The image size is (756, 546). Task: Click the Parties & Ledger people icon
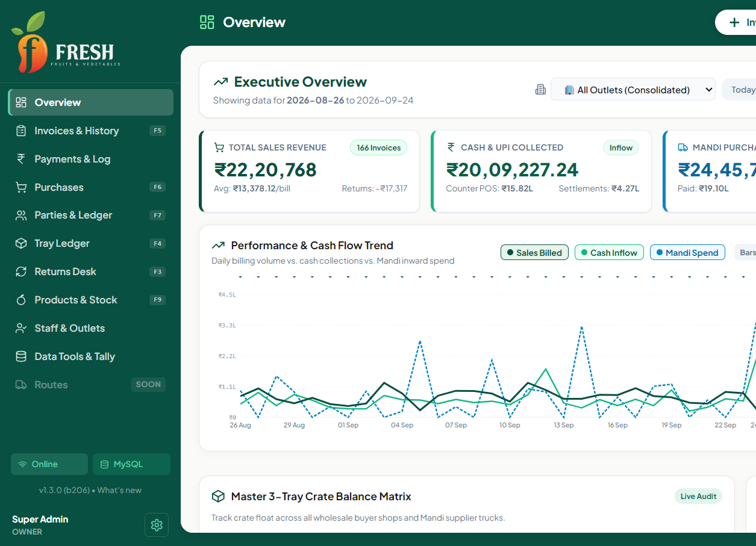pyautogui.click(x=21, y=215)
